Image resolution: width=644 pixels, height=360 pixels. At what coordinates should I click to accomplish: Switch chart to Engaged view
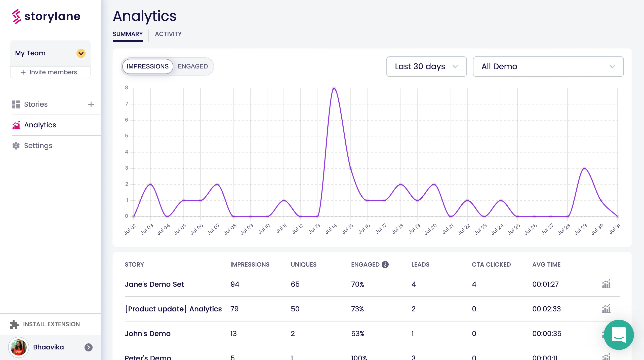pyautogui.click(x=193, y=66)
